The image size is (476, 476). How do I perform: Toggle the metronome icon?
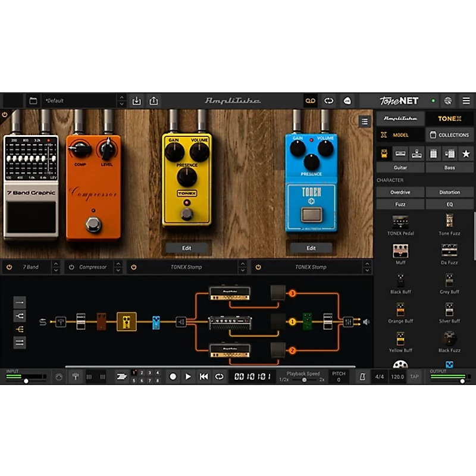click(362, 377)
